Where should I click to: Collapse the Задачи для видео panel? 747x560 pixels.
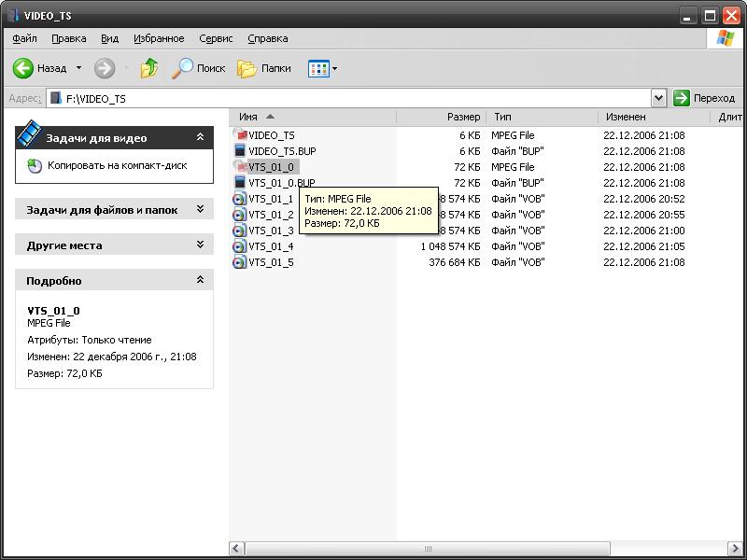pyautogui.click(x=200, y=137)
